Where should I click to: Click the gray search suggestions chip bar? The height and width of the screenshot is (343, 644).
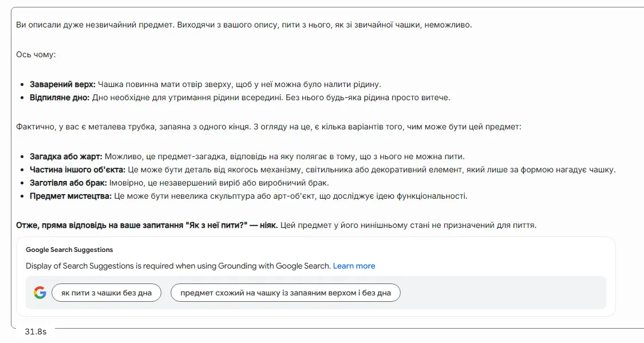pyautogui.click(x=316, y=293)
